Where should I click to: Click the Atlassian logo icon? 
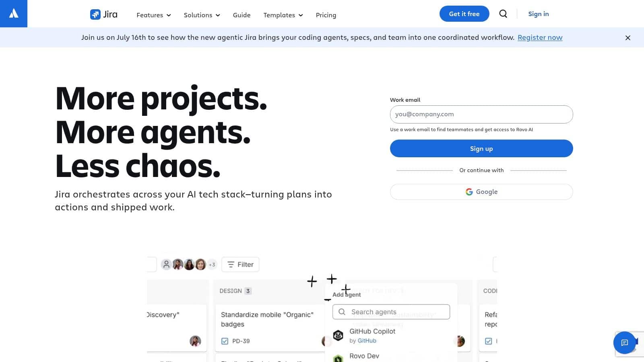pyautogui.click(x=14, y=14)
